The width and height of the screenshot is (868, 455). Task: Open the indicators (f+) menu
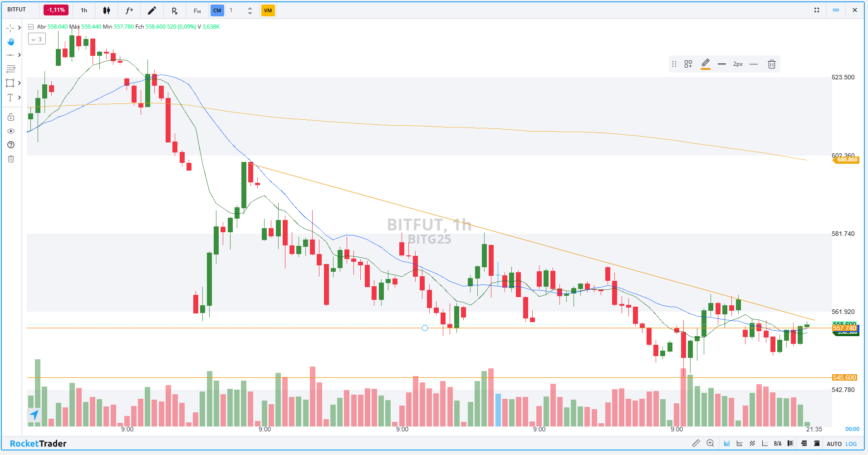pos(129,10)
